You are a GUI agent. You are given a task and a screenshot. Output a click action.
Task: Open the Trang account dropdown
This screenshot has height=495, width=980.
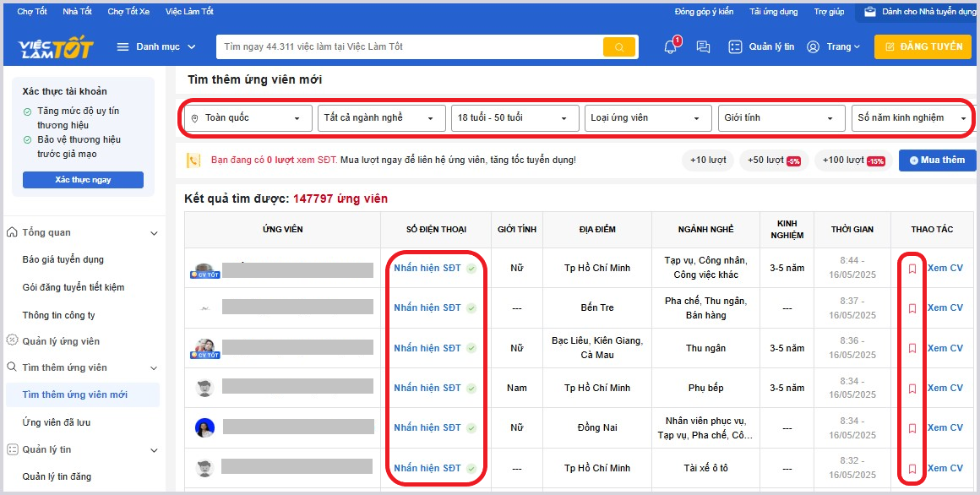click(843, 46)
